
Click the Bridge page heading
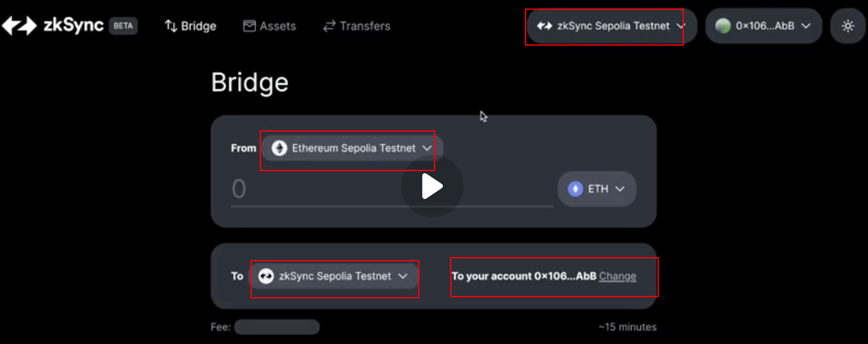click(x=250, y=83)
